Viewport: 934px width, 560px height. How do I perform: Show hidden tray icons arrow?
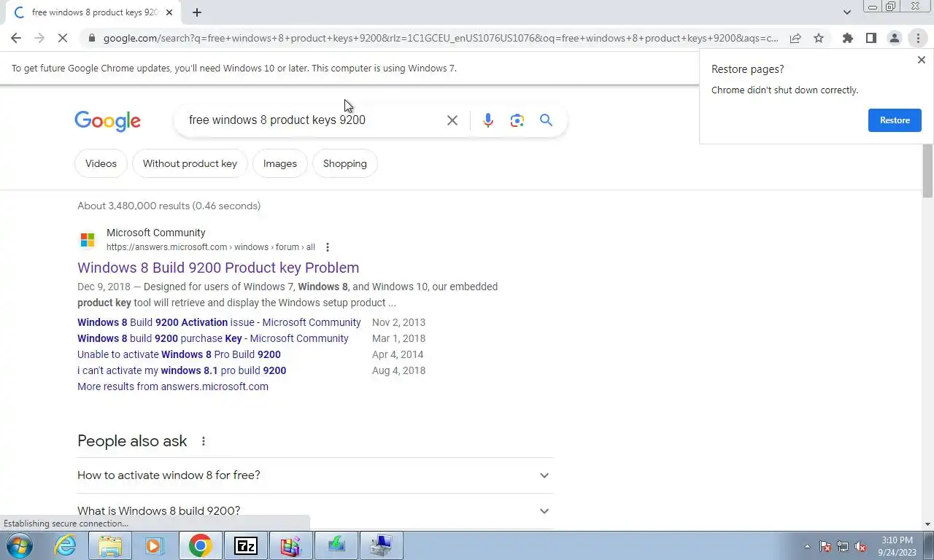pos(807,546)
